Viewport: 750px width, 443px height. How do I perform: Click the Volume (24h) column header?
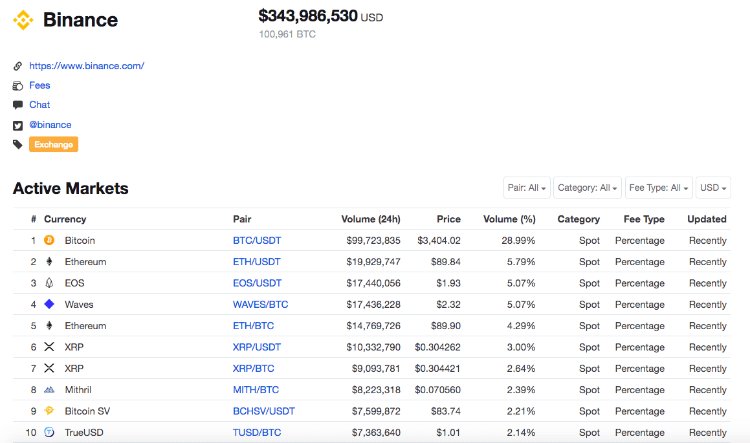pos(371,219)
